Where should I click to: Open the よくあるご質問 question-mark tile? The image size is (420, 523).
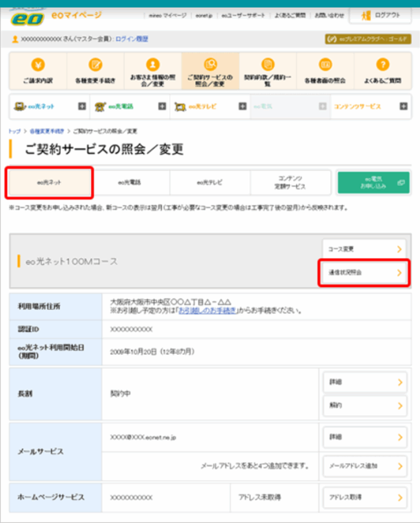point(383,70)
